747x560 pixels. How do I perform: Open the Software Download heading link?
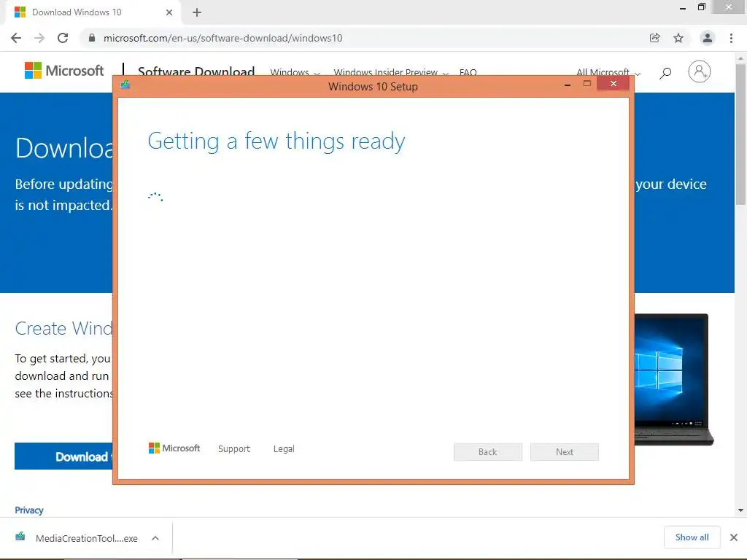tap(196, 71)
